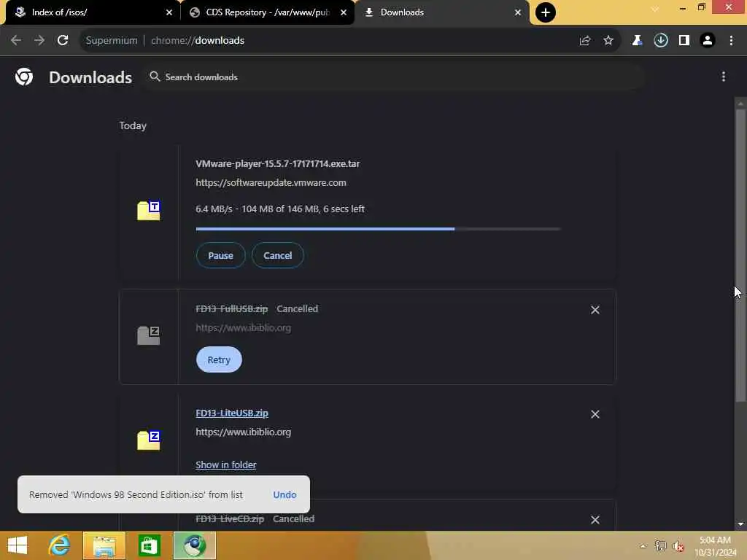Open the FD13-LiteUSB.zip file link
Image resolution: width=747 pixels, height=560 pixels.
point(232,413)
